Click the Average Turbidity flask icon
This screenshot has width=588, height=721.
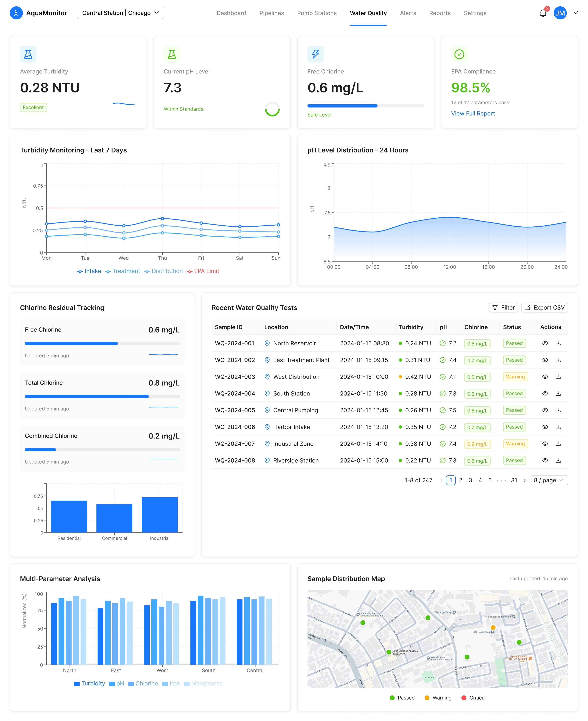pyautogui.click(x=28, y=54)
